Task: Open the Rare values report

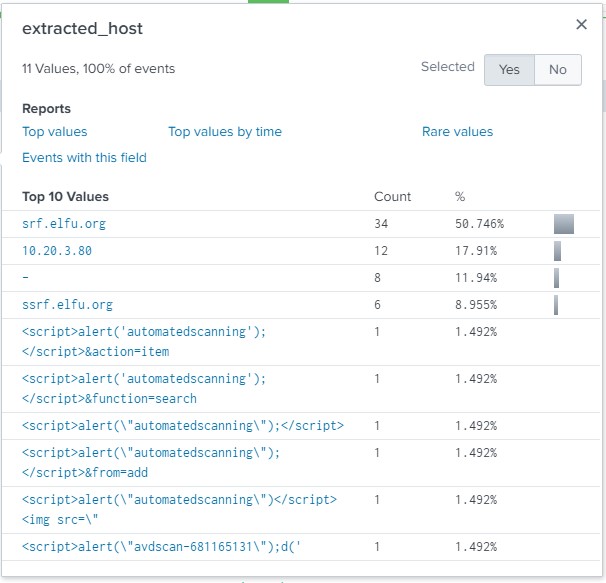Action: point(457,132)
